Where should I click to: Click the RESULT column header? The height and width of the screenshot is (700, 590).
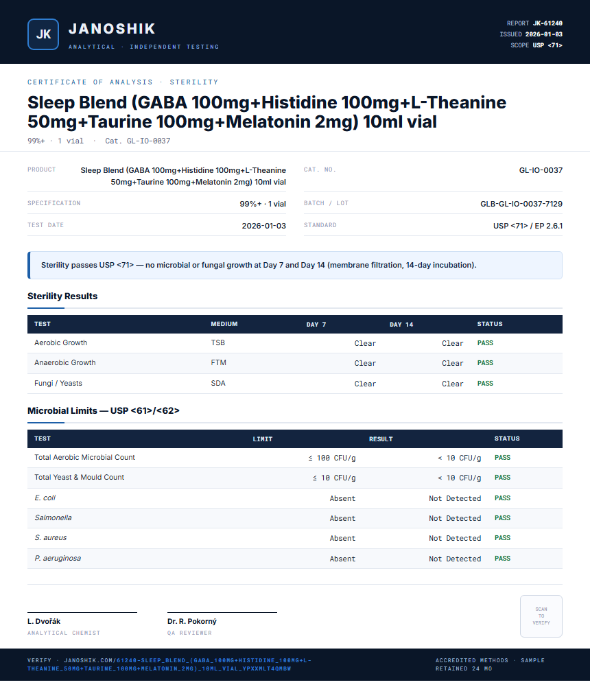tap(381, 439)
